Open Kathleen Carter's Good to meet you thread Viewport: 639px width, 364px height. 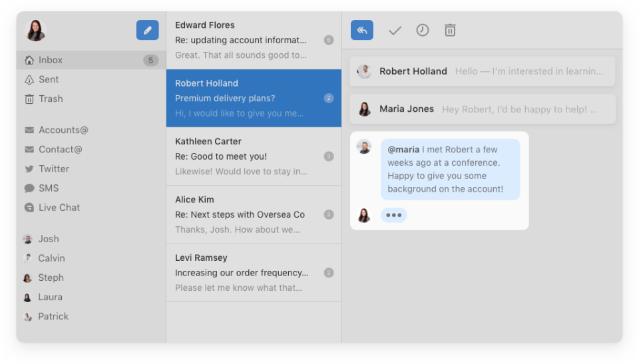coord(254,156)
